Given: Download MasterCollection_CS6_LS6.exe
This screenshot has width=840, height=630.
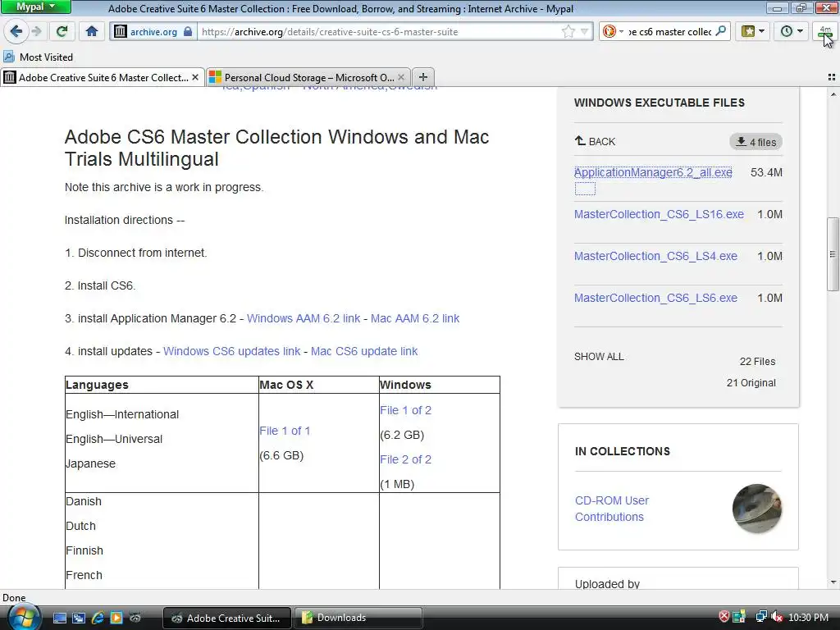Looking at the screenshot, I should point(655,298).
